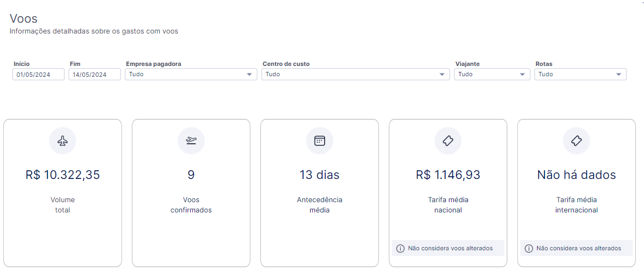Click the 9 Voos confirmados card
This screenshot has width=644, height=273.
click(x=191, y=193)
